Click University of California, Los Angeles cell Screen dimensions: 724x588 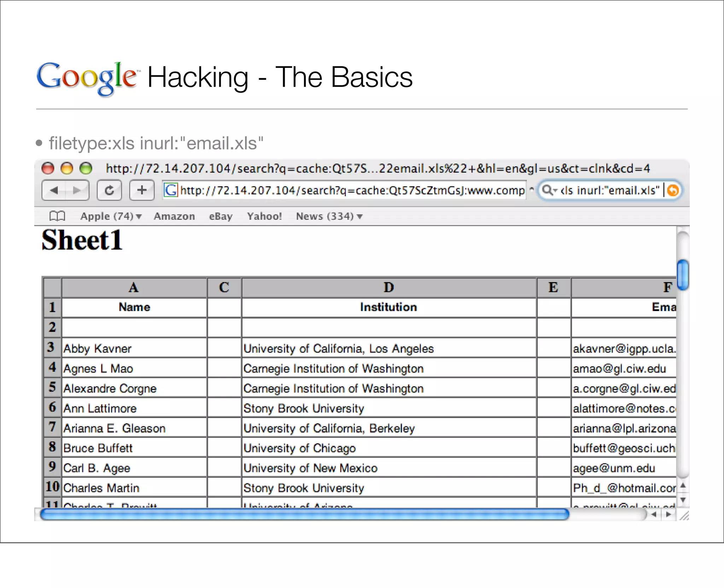(x=389, y=348)
